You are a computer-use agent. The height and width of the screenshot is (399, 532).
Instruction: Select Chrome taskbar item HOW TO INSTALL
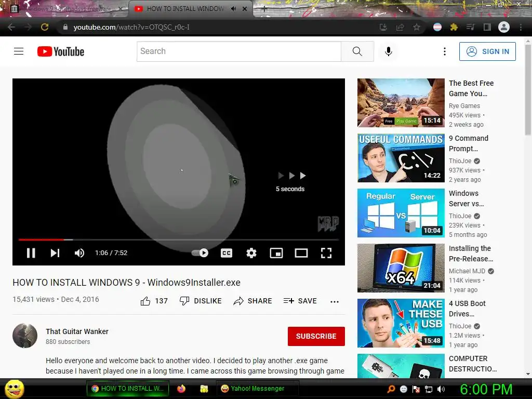click(128, 389)
